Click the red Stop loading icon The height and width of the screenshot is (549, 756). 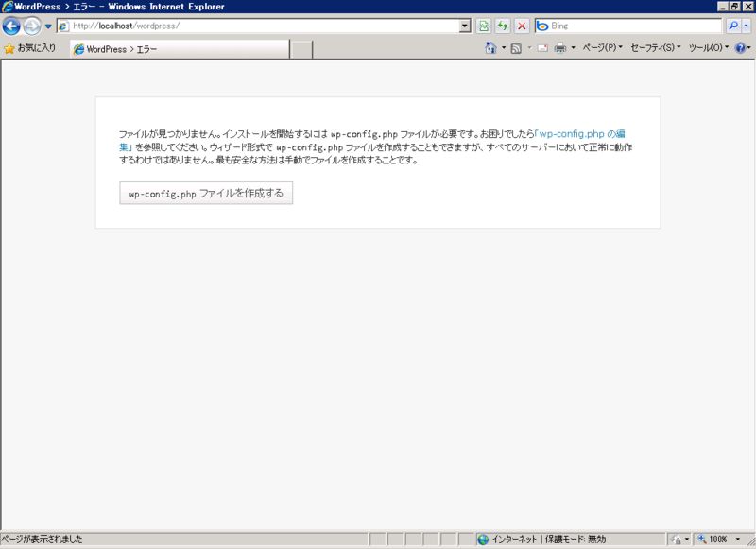point(521,26)
